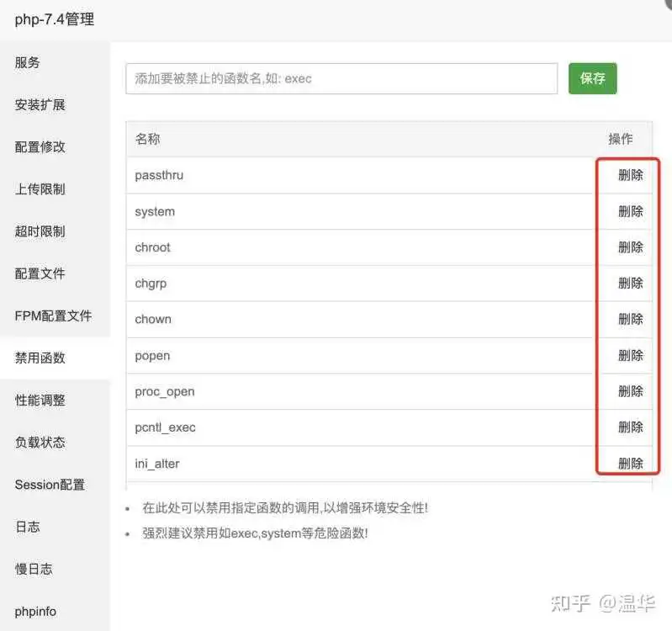Open the 慢日志 tab

(34, 570)
